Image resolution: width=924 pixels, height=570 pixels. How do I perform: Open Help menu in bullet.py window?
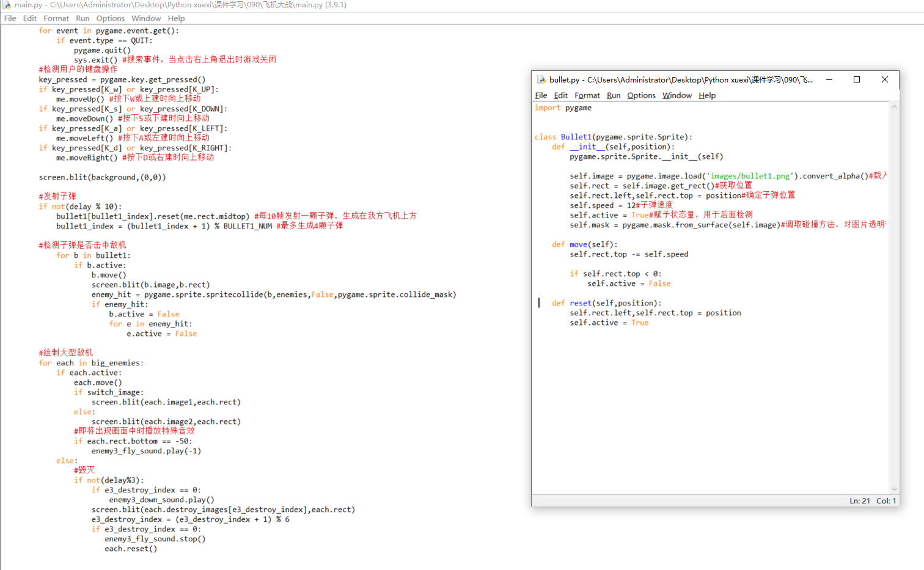[x=707, y=95]
